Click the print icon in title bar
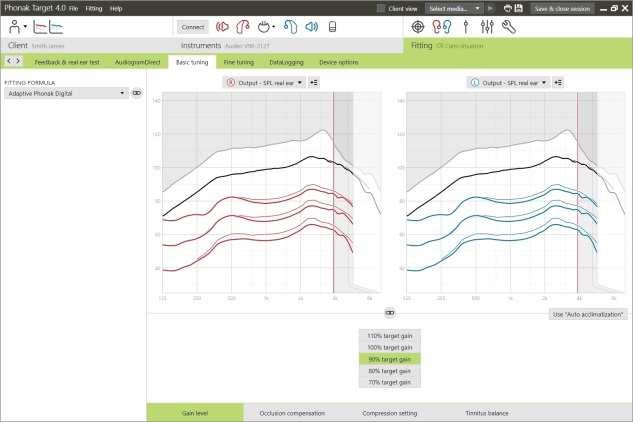Screen dimensions: 633x422 [x=508, y=8]
